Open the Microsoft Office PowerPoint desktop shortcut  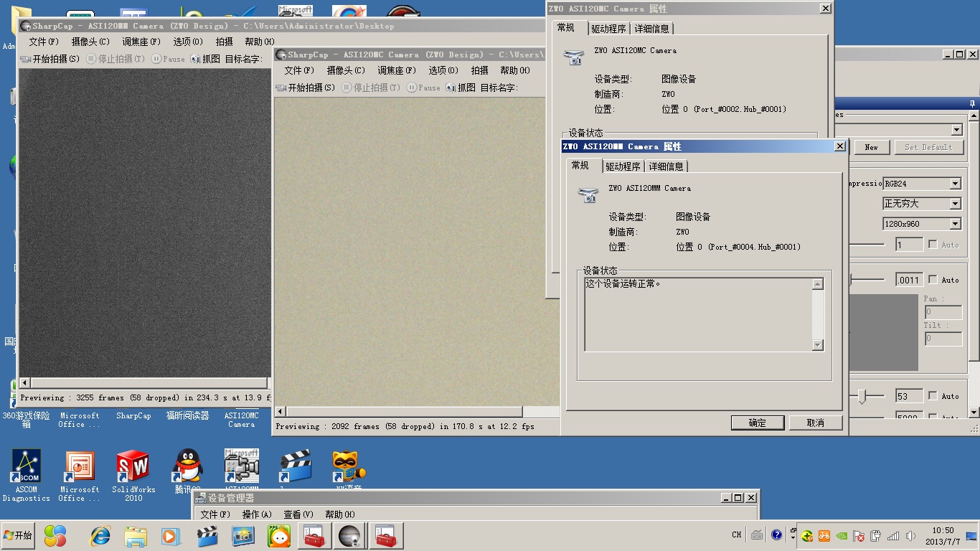(80, 475)
